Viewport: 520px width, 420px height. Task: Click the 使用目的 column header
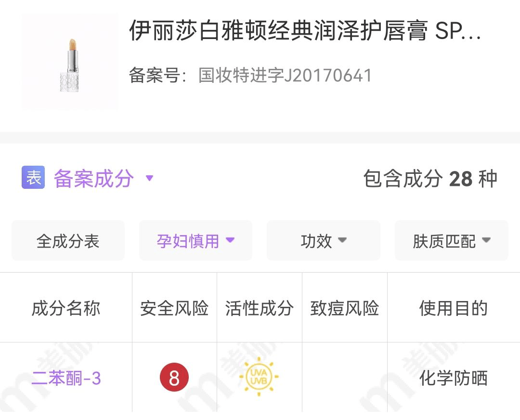tap(454, 308)
